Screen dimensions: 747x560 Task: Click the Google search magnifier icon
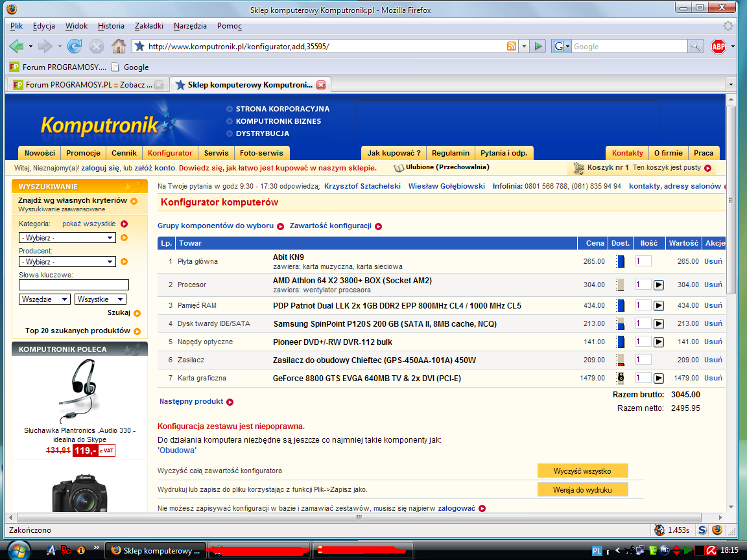tap(696, 46)
